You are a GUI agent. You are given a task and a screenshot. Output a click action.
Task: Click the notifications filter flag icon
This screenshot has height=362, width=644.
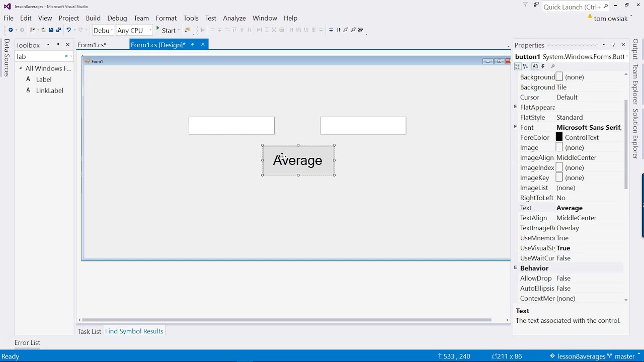tap(526, 5)
